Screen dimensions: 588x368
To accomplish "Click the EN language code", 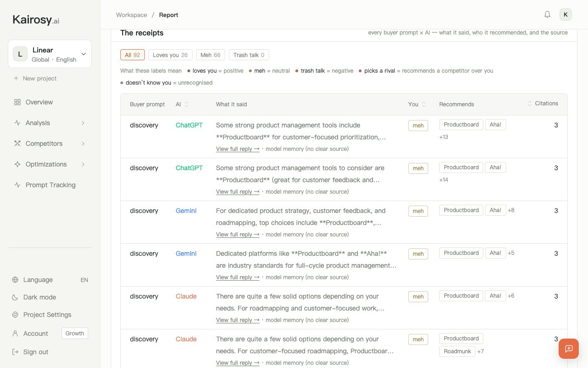I will point(84,280).
